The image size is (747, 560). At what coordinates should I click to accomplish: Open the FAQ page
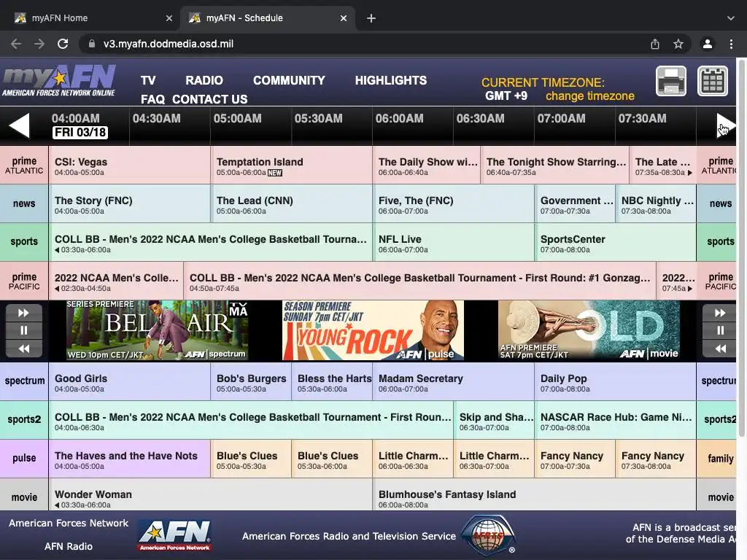152,99
